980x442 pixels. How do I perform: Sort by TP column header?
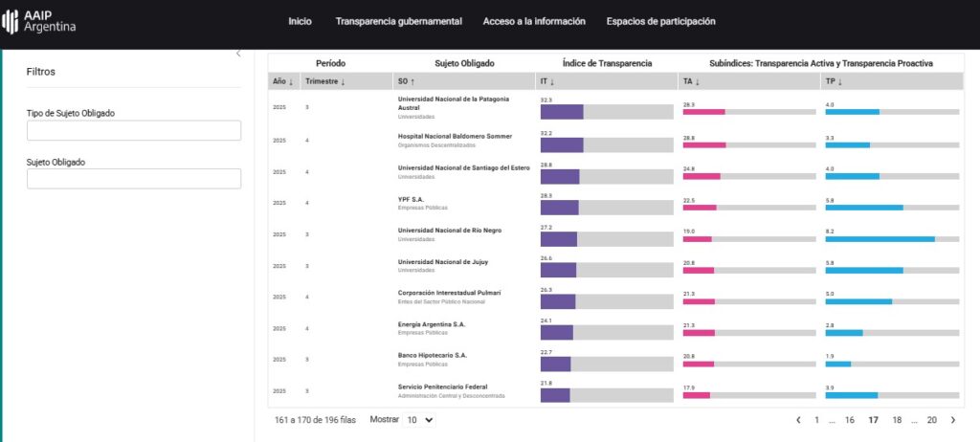coord(835,82)
